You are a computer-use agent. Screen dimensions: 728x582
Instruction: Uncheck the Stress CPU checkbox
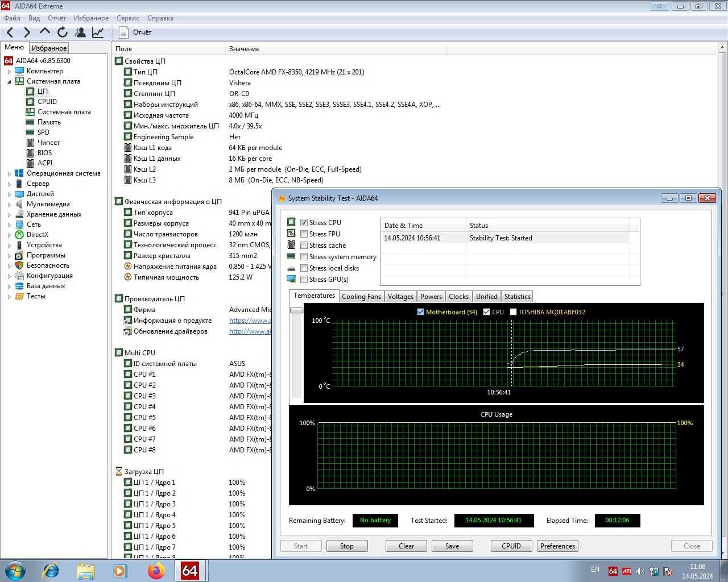coord(304,223)
